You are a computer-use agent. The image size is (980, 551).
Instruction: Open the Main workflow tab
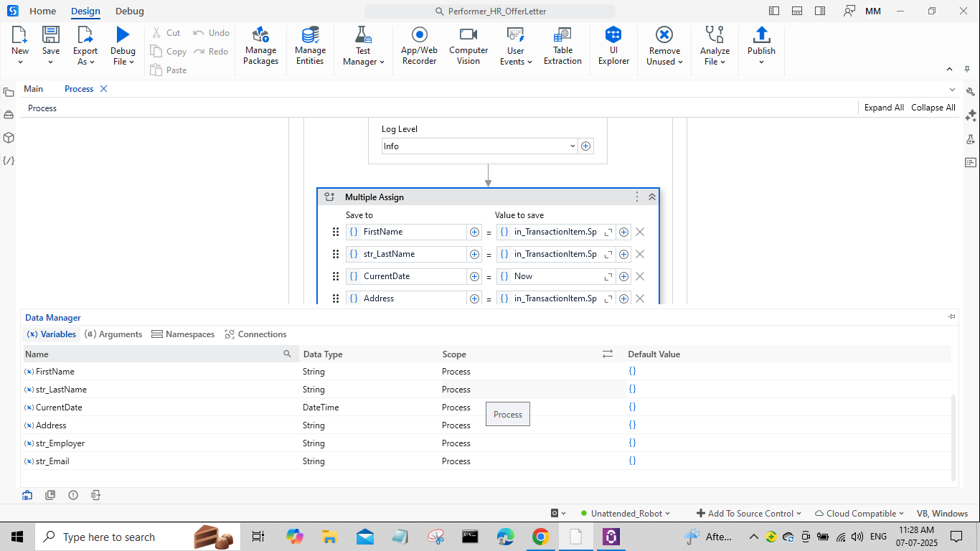(33, 89)
